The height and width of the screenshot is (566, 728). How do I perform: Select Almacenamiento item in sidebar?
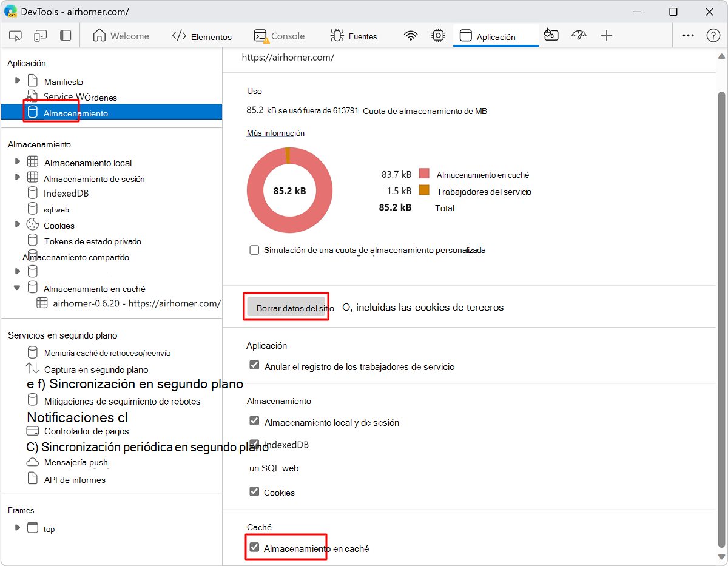112,113
